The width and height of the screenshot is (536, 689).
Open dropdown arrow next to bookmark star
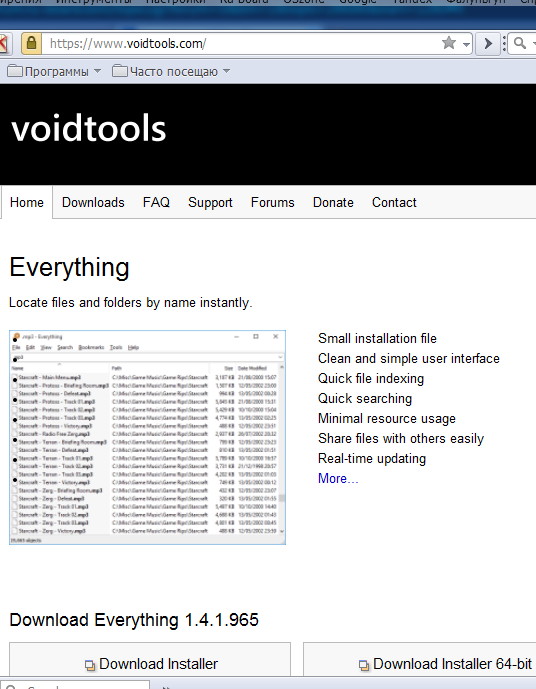click(x=466, y=44)
